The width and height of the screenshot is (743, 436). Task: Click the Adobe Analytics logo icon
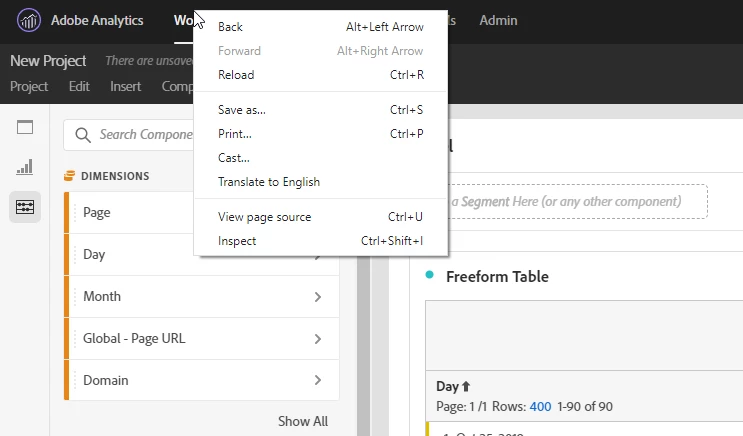click(29, 20)
